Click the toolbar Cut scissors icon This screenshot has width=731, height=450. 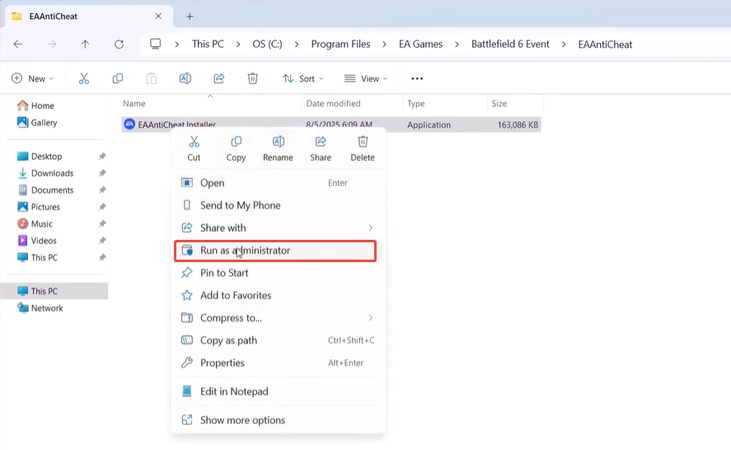pos(84,78)
